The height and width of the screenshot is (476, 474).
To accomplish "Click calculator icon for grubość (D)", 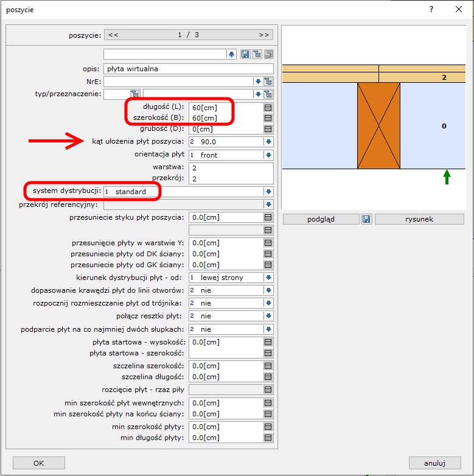I will [x=268, y=129].
